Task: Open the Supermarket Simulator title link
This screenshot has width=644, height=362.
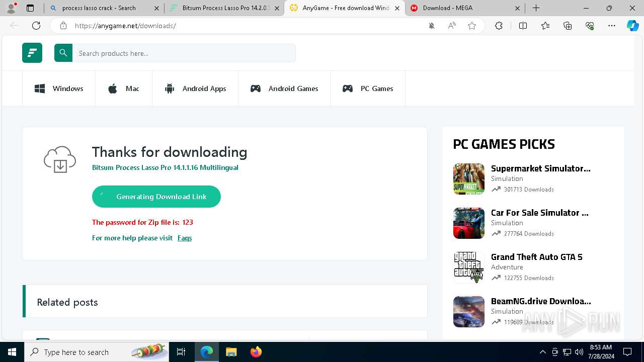Action: tap(541, 168)
